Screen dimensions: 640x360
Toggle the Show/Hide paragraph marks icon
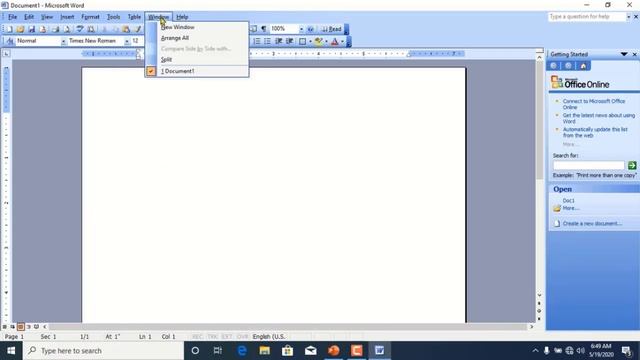pos(264,29)
